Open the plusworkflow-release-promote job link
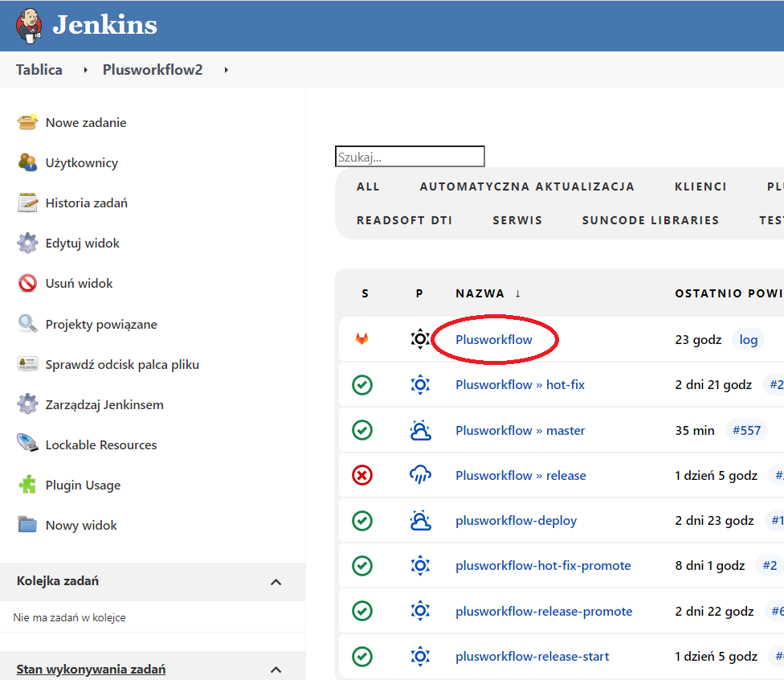The width and height of the screenshot is (784, 680). 544,611
